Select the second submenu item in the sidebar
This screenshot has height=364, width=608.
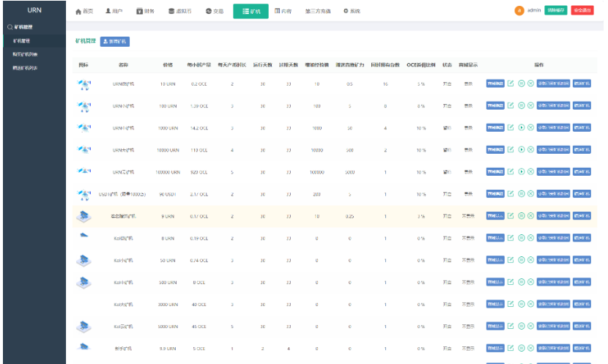tap(26, 54)
